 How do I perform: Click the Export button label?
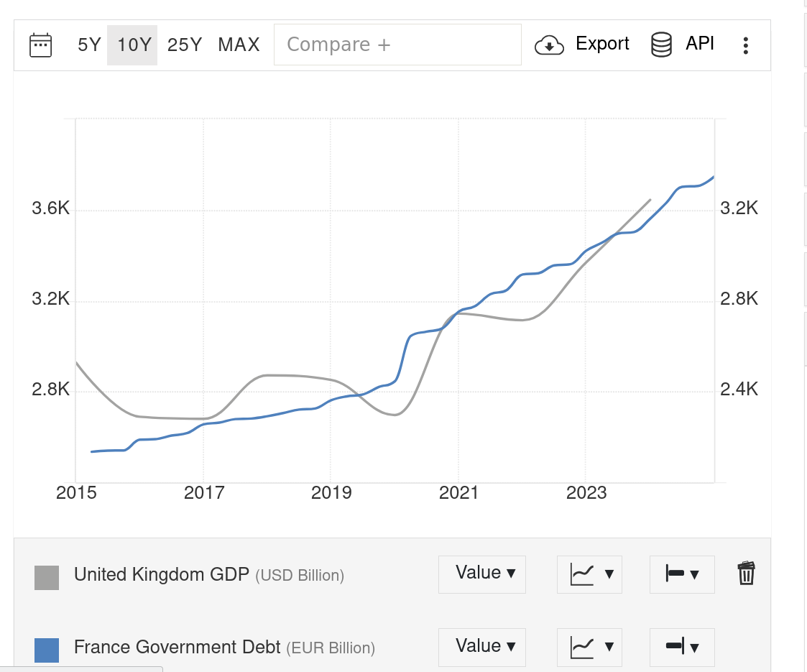click(x=602, y=44)
